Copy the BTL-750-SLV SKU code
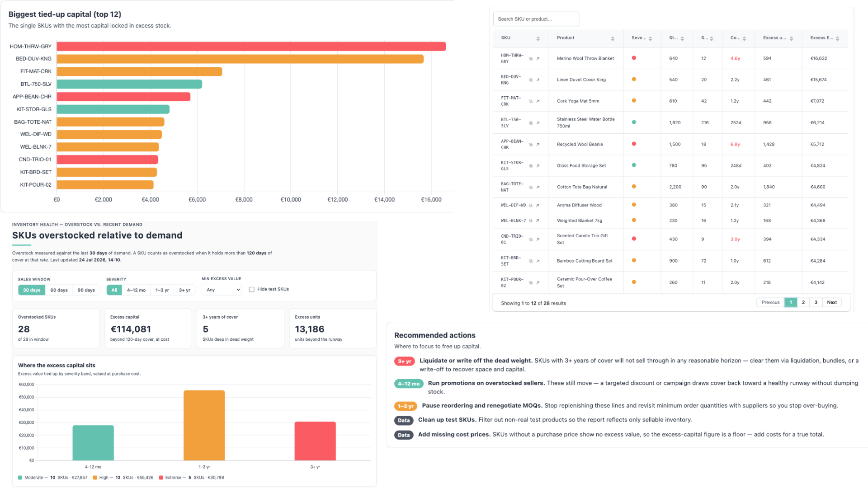Viewport: 868px width, 488px height. point(531,123)
